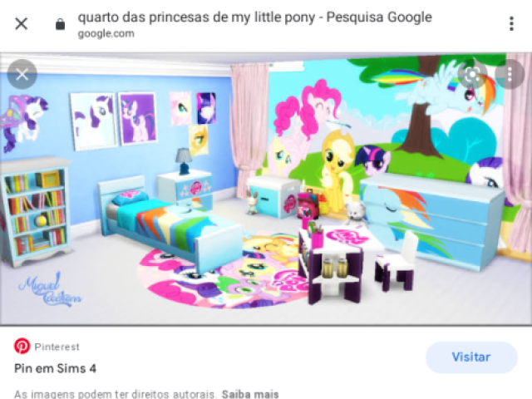Viewport: 532px width, 399px height.
Task: Click Miguel Creations watermark on the image
Action: (50, 289)
